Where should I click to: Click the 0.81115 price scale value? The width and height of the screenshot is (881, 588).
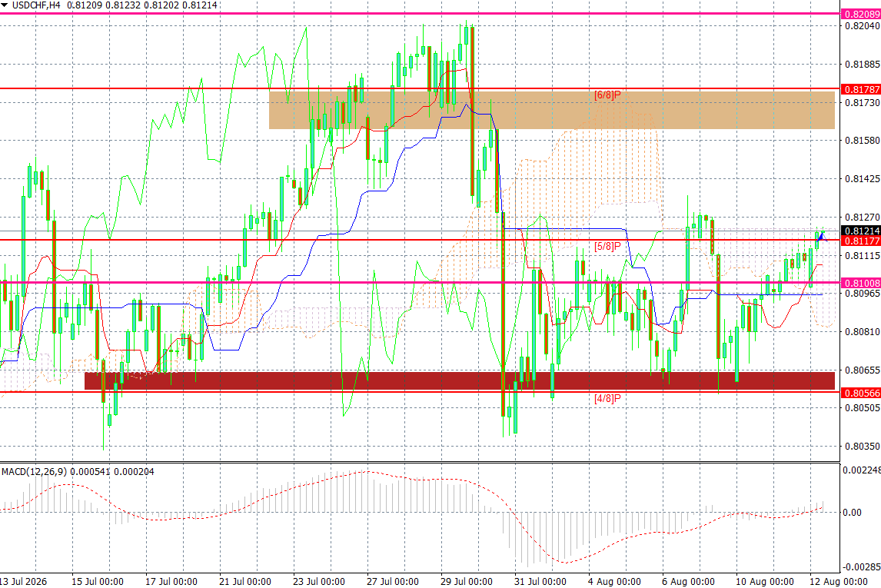coord(863,255)
